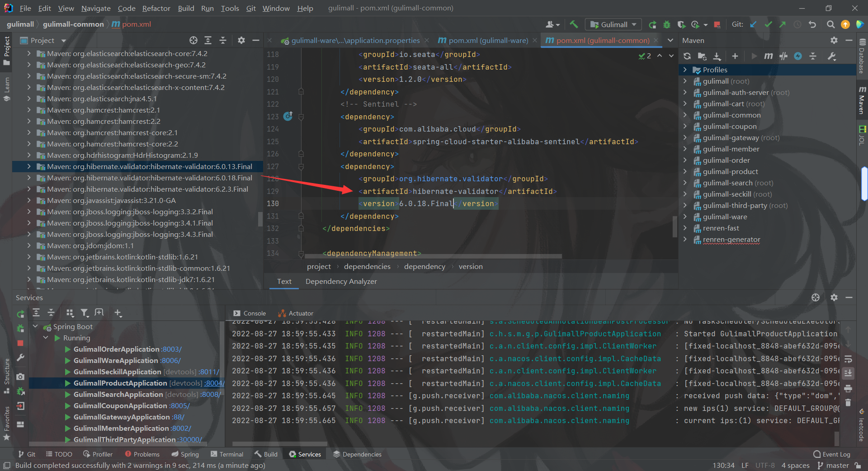Expand the gulimall-common Maven profile

pyautogui.click(x=685, y=115)
